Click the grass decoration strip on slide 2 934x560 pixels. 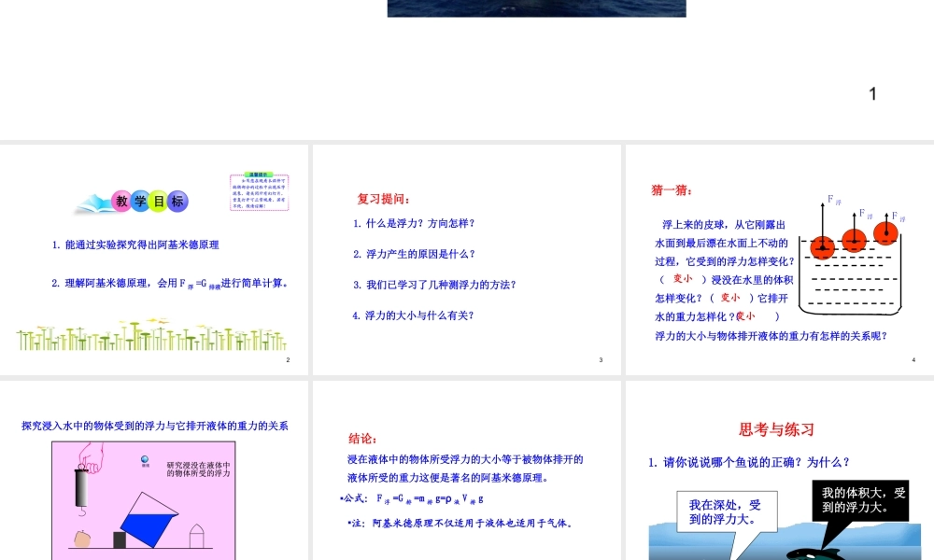click(x=151, y=335)
